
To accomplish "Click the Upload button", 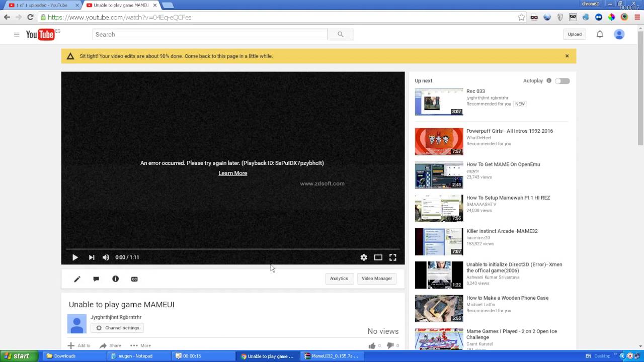I will [575, 34].
